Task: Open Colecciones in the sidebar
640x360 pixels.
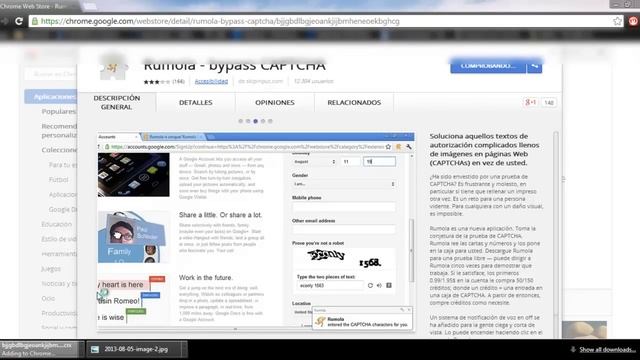Action: coord(59,150)
